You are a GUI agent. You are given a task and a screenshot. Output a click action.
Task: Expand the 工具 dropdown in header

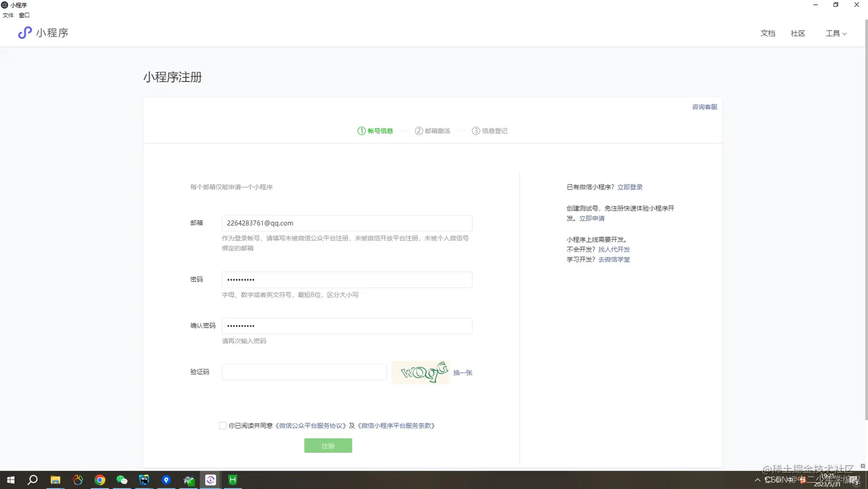tap(836, 33)
